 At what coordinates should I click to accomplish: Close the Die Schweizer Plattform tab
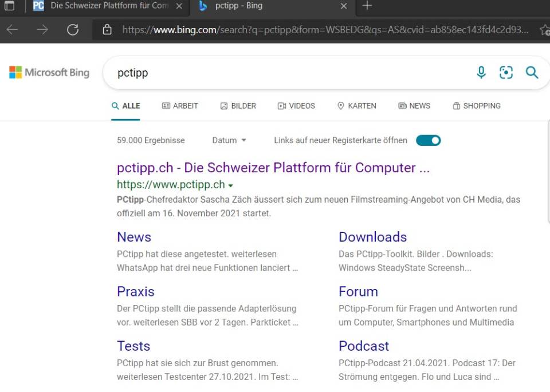(x=179, y=6)
